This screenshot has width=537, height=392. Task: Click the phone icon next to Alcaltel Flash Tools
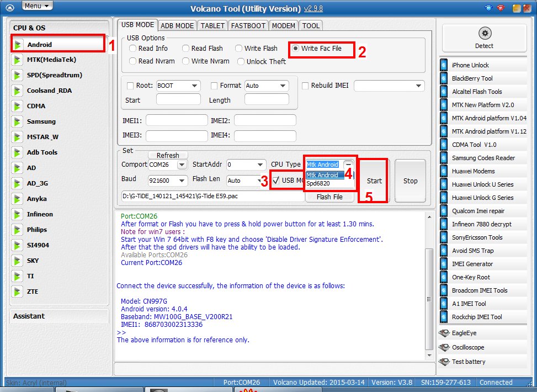444,92
